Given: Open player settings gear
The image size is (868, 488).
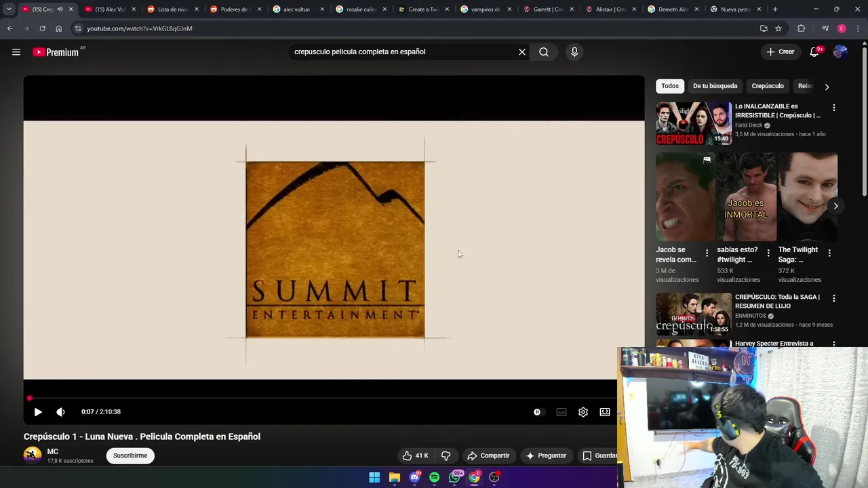Looking at the screenshot, I should 583,411.
